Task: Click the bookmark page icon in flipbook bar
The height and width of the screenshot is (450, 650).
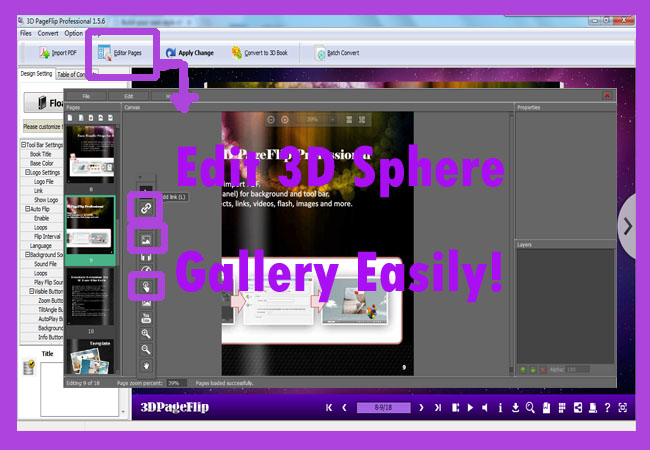Action: [x=546, y=408]
